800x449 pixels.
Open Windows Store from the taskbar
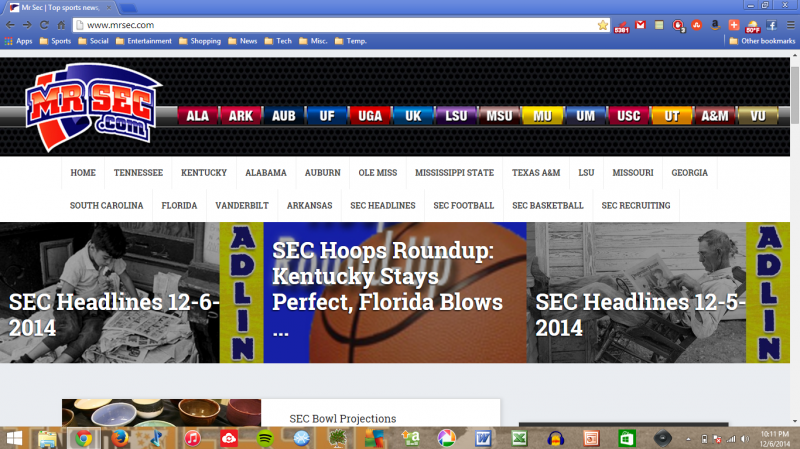[x=627, y=438]
